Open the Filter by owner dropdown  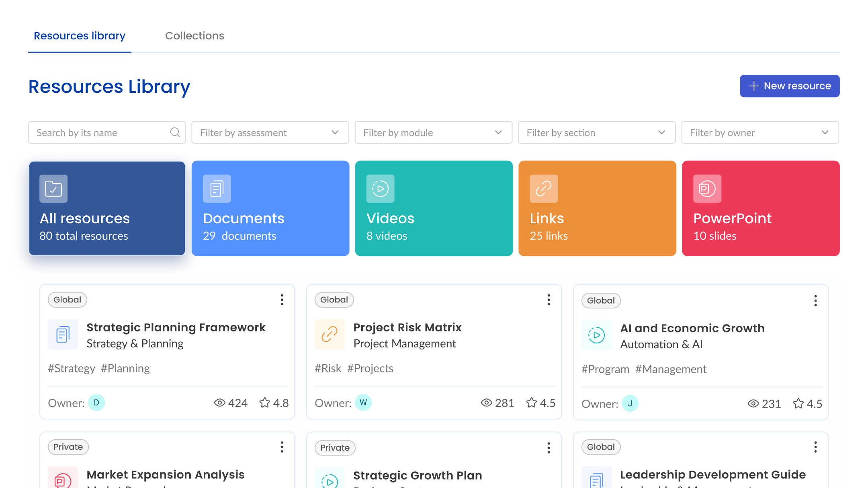pos(760,133)
